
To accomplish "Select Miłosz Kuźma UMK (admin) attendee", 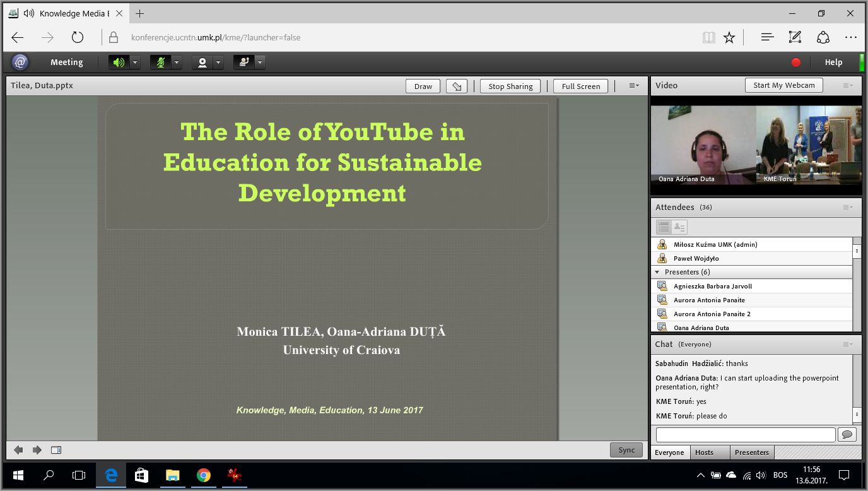I will pyautogui.click(x=752, y=244).
